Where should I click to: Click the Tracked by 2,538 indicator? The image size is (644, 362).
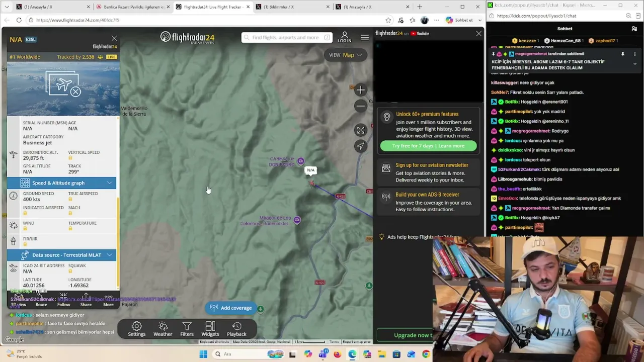pyautogui.click(x=79, y=57)
